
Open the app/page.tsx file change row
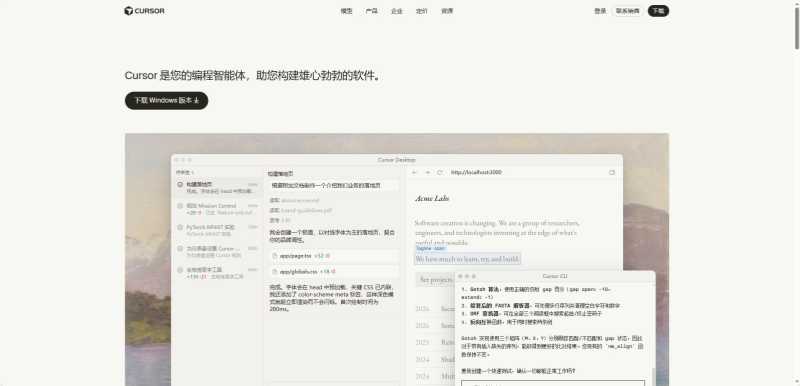pyautogui.click(x=334, y=256)
